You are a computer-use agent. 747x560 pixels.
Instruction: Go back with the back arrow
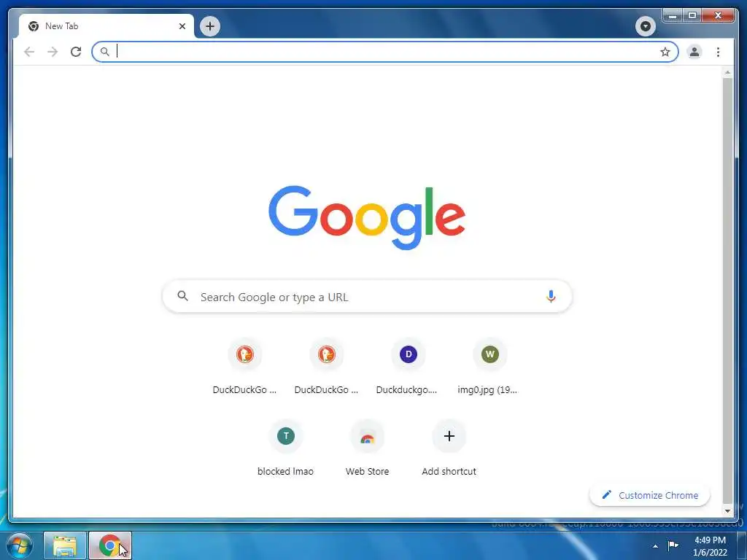tap(29, 52)
